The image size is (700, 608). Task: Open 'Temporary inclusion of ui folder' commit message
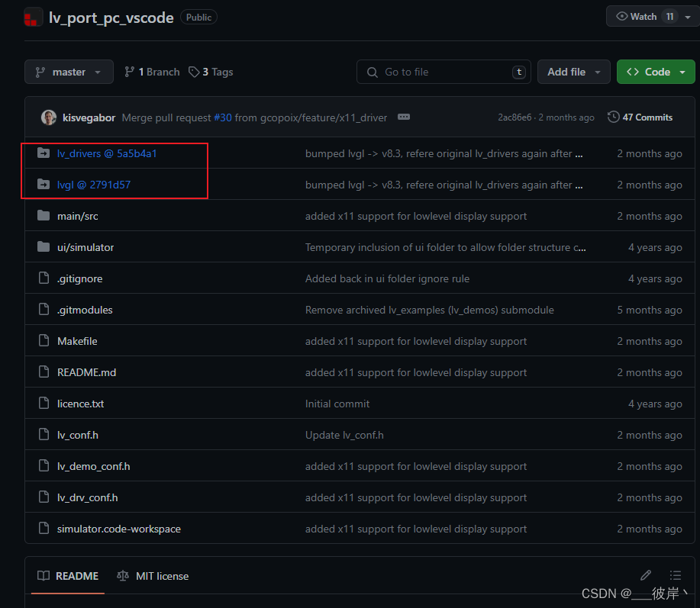pos(446,247)
